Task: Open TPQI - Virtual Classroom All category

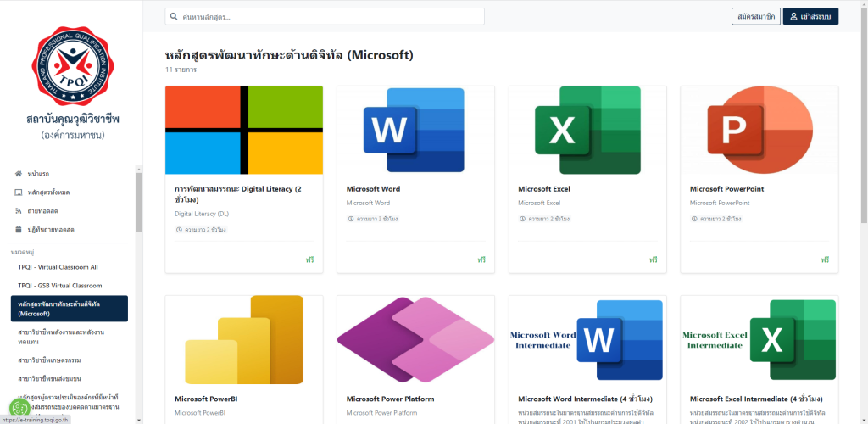Action: [x=58, y=267]
